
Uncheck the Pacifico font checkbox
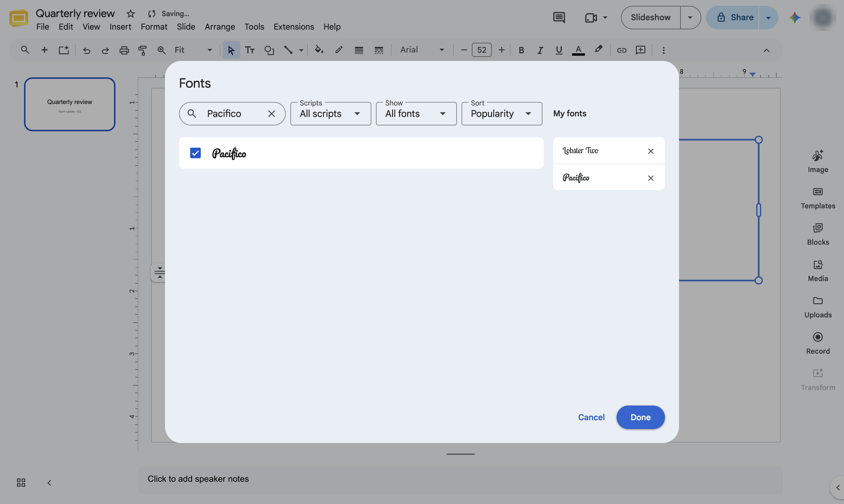[x=195, y=153]
